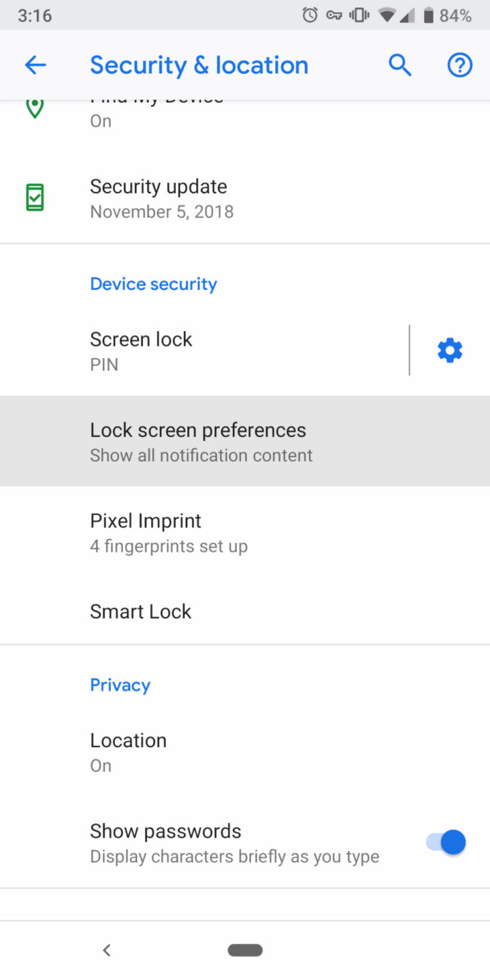The image size is (490, 980).
Task: Open the help icon in the header
Action: tap(459, 65)
